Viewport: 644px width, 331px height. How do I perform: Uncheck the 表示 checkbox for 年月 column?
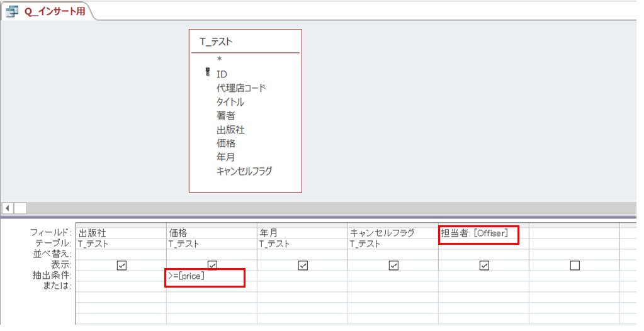tap(303, 266)
